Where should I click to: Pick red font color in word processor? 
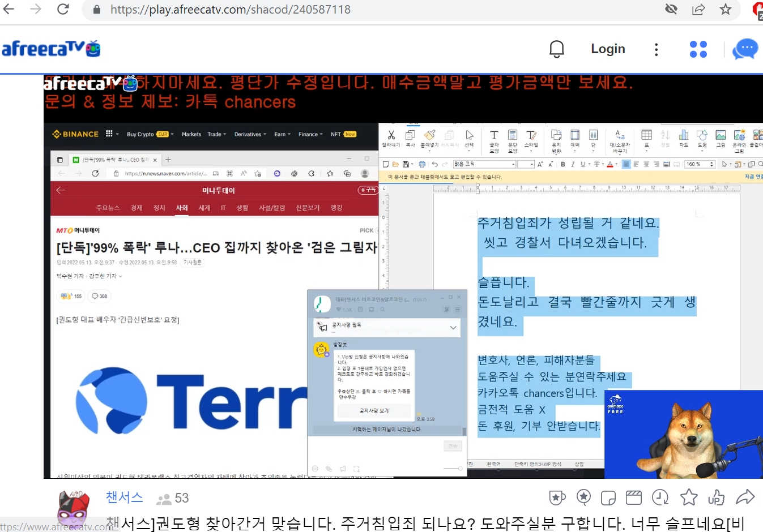(x=609, y=164)
